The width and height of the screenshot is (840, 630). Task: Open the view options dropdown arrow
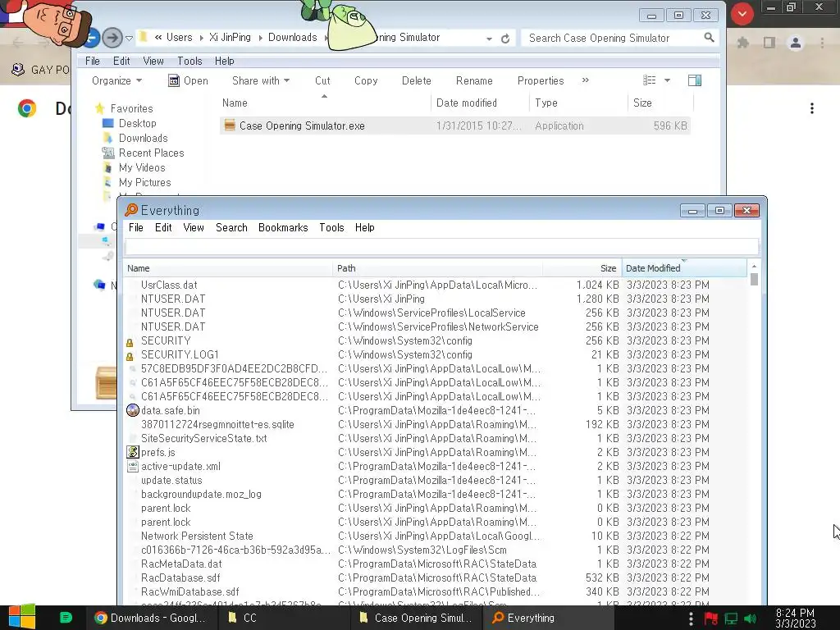point(667,80)
